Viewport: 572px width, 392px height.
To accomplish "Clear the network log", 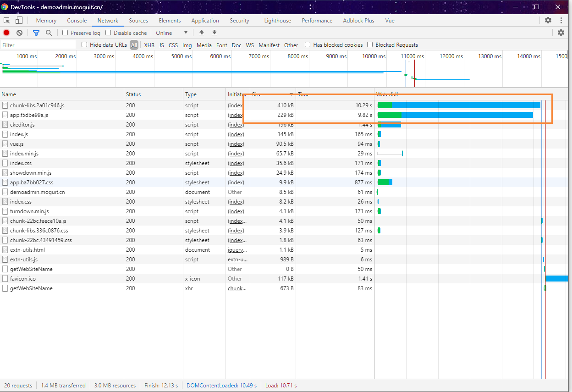I will [x=19, y=33].
